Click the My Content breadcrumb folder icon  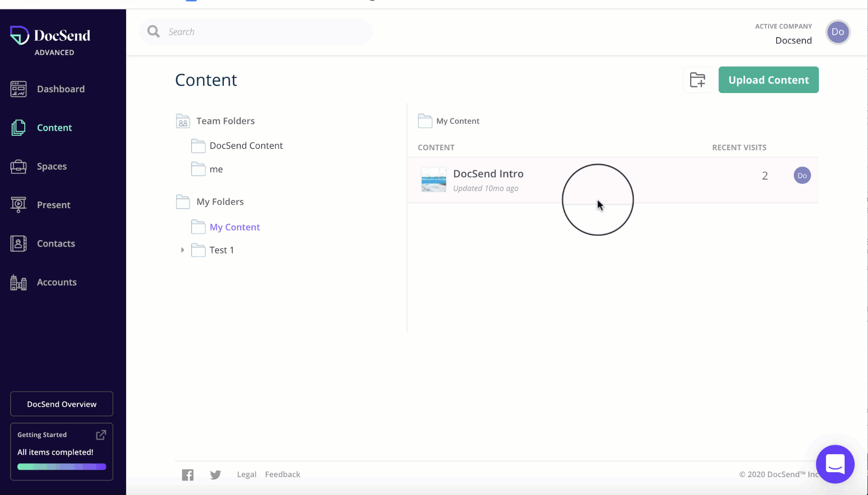coord(425,121)
